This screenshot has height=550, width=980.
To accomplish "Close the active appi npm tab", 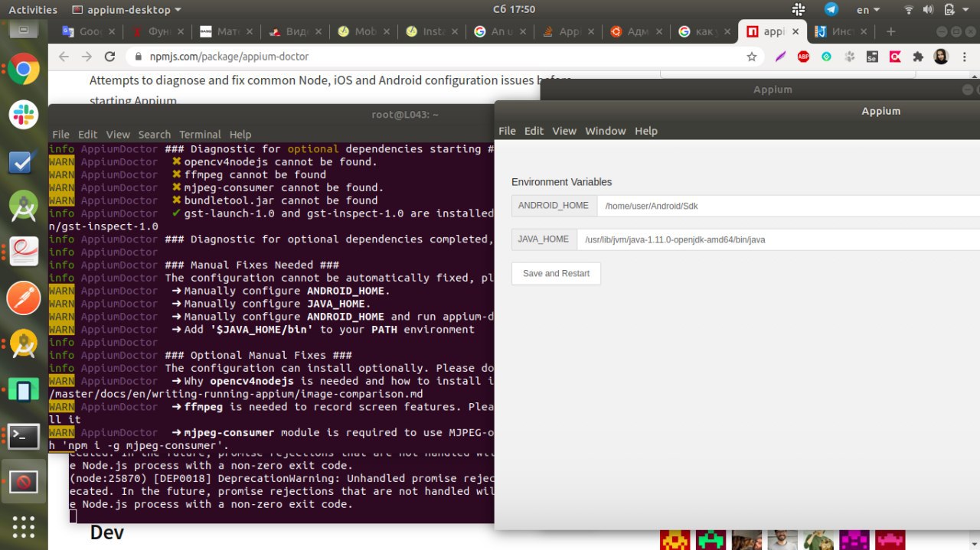I will (795, 31).
